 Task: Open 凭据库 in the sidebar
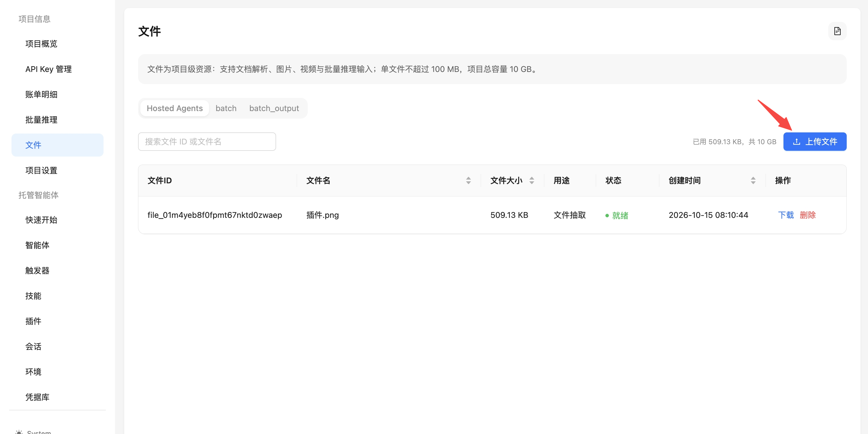[x=57, y=397]
